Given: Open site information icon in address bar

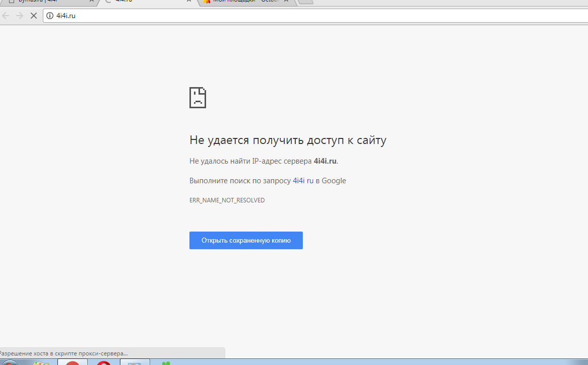Looking at the screenshot, I should tap(50, 16).
